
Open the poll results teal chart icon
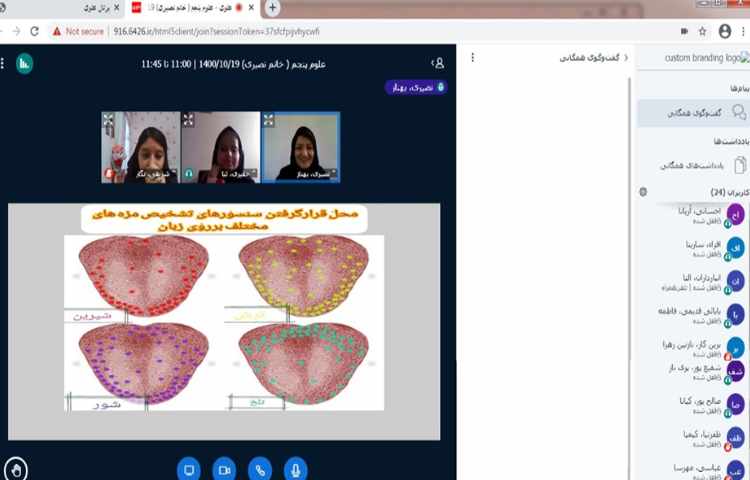point(24,64)
